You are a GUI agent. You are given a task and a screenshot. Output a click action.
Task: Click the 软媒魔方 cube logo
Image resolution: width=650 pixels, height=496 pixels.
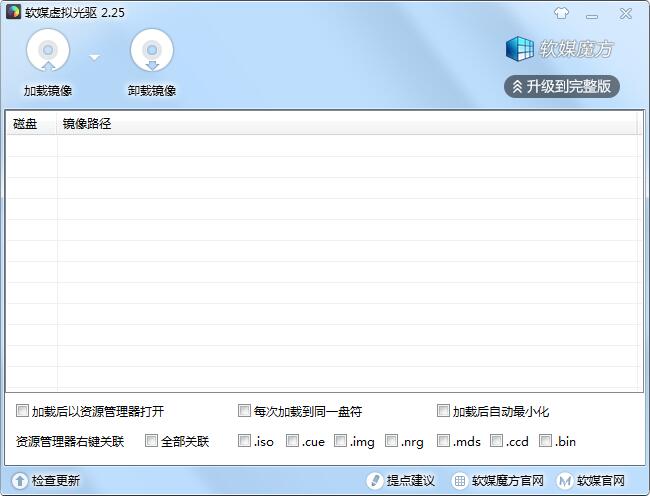(x=519, y=48)
